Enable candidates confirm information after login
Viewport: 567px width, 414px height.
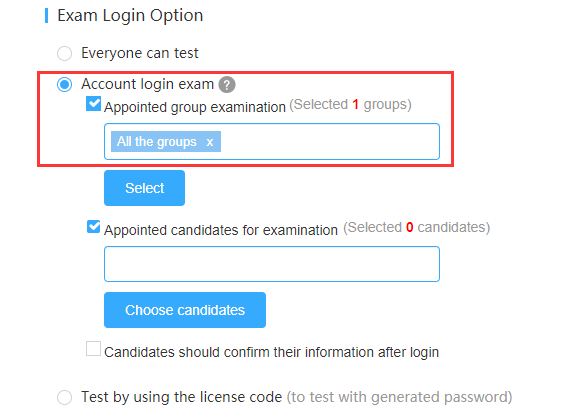point(93,349)
